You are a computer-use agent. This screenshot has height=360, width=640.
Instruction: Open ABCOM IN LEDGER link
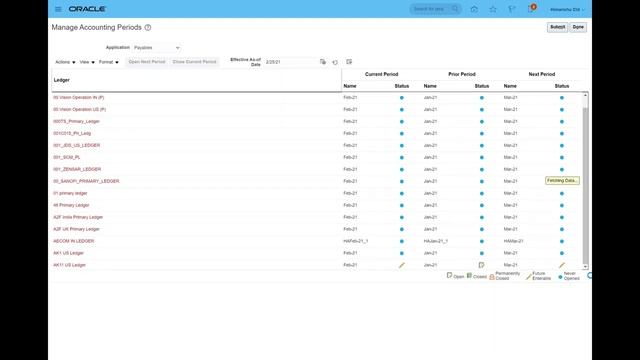73,241
